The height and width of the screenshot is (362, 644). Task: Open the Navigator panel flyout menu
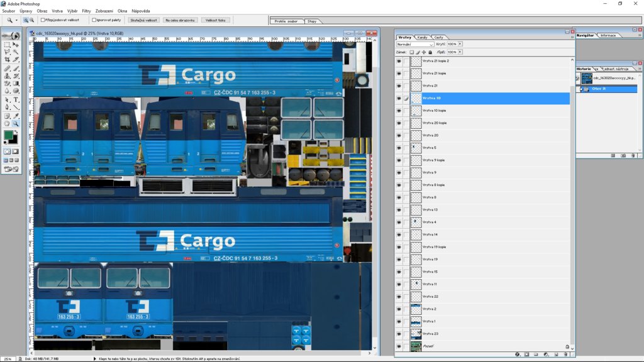640,35
